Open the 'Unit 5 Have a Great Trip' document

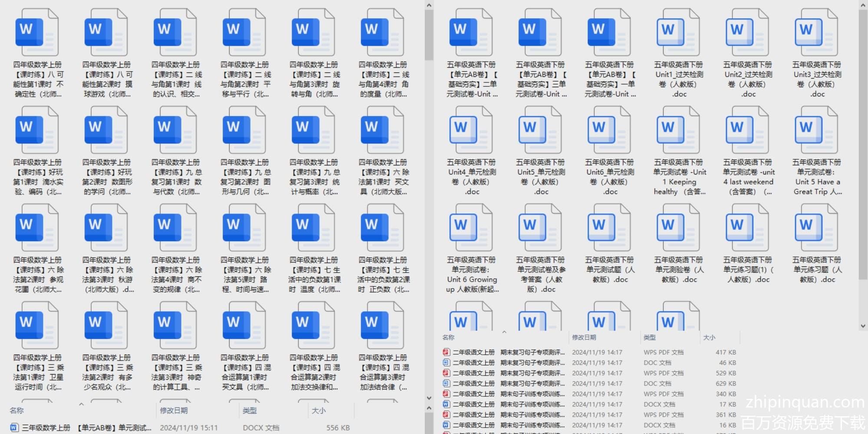[x=816, y=130]
